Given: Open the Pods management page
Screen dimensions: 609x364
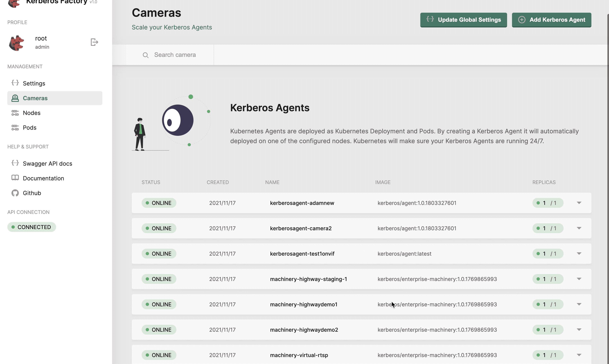Looking at the screenshot, I should point(30,128).
